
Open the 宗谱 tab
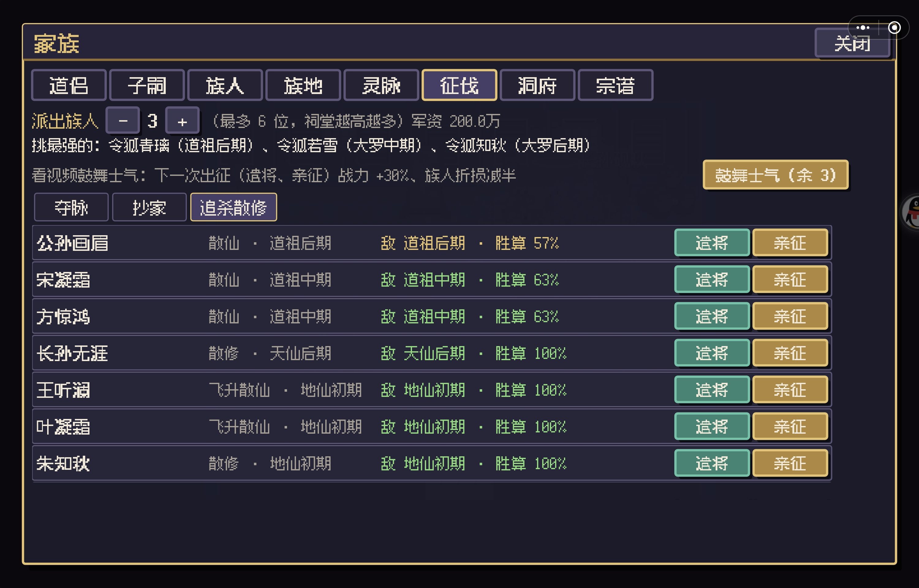pyautogui.click(x=615, y=85)
